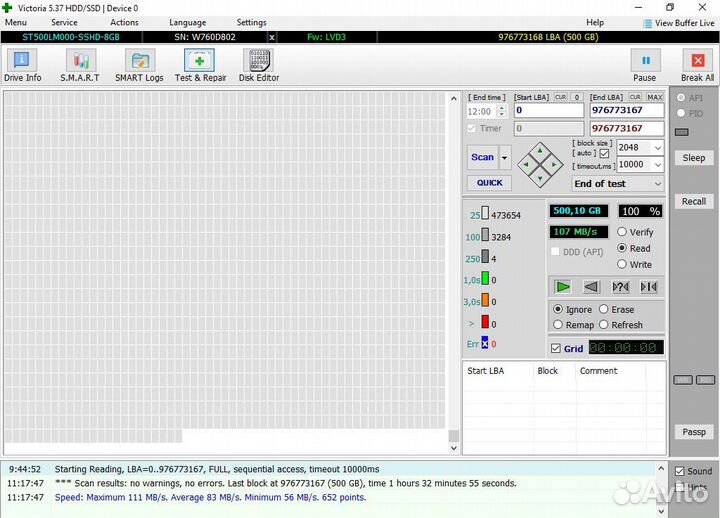
Task: Open the Drive Info panel
Action: point(22,66)
